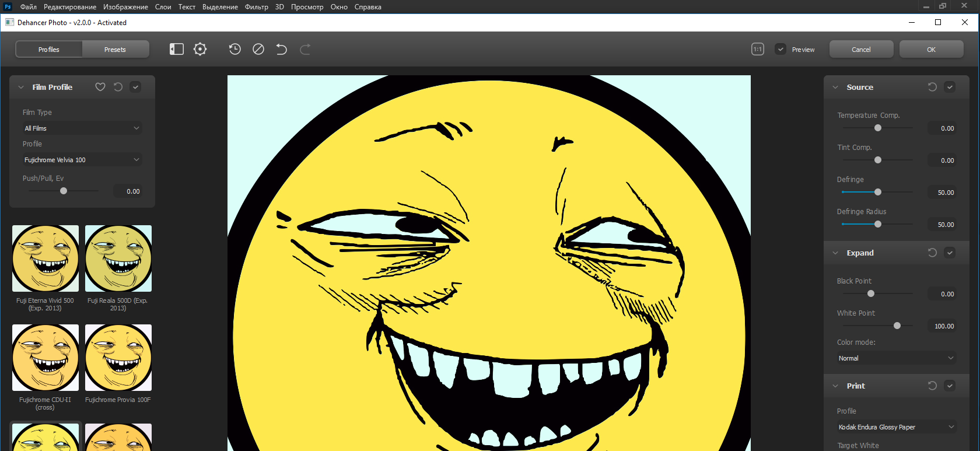Click the Dehancer window title icon

click(x=9, y=22)
